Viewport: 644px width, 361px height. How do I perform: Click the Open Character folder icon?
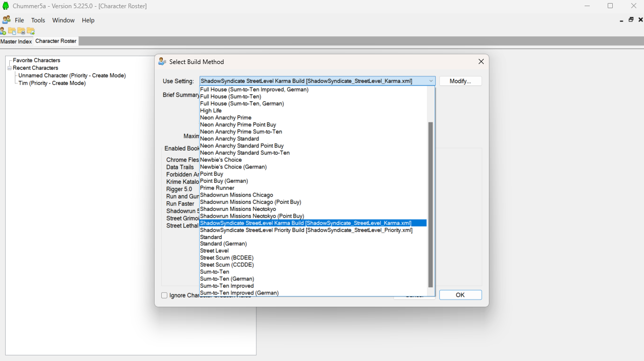point(12,31)
